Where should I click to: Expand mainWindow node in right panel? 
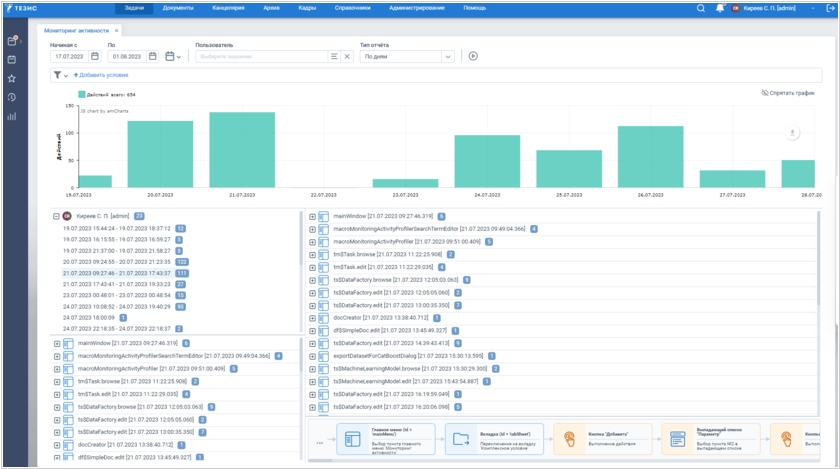[x=312, y=216]
